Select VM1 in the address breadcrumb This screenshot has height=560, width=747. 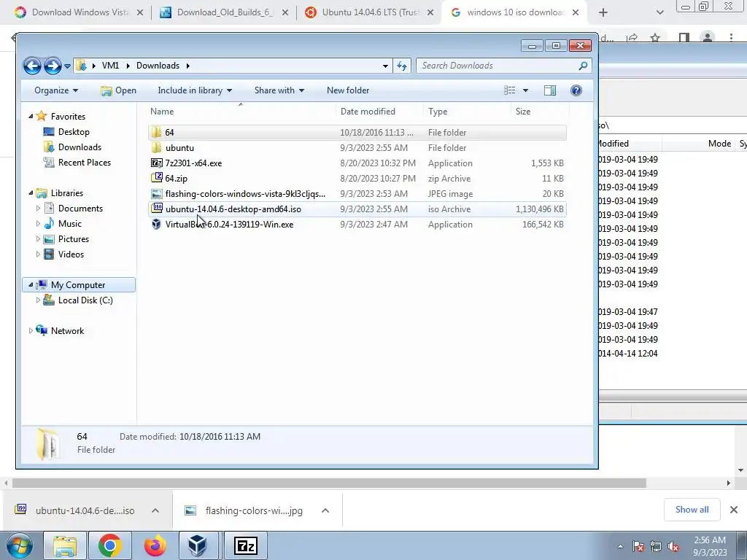click(x=111, y=66)
